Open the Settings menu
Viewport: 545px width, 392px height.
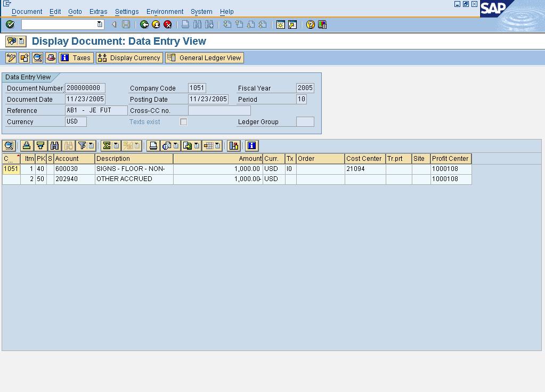pyautogui.click(x=127, y=12)
